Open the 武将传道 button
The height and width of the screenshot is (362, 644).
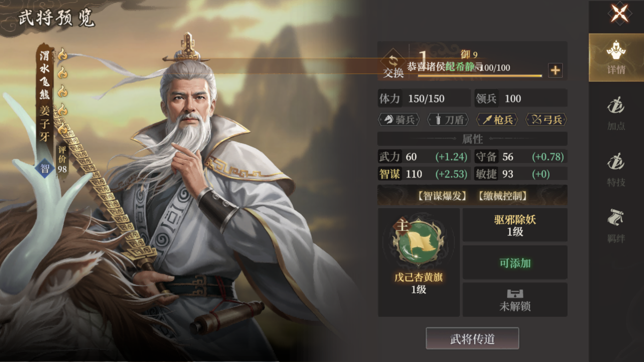pos(472,339)
